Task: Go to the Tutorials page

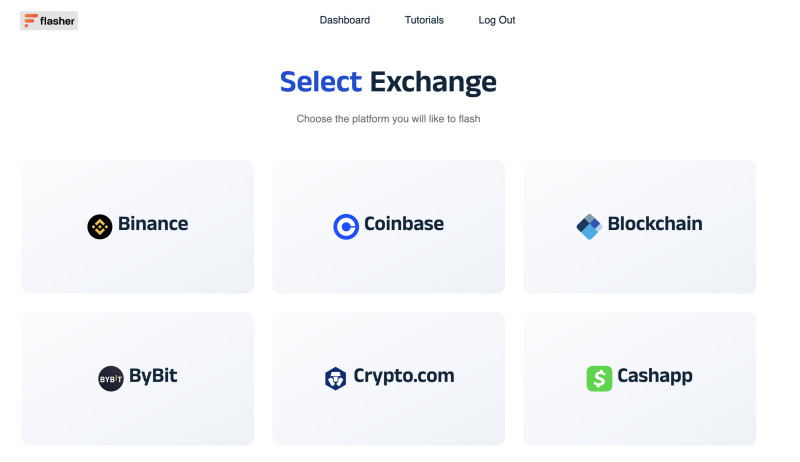Action: coord(424,20)
